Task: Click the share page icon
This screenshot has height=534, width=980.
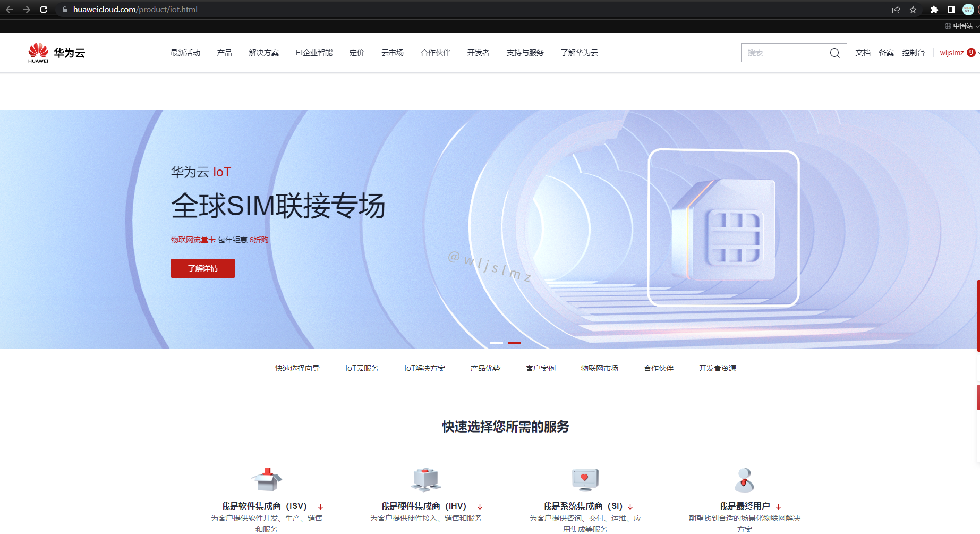Action: pyautogui.click(x=896, y=10)
